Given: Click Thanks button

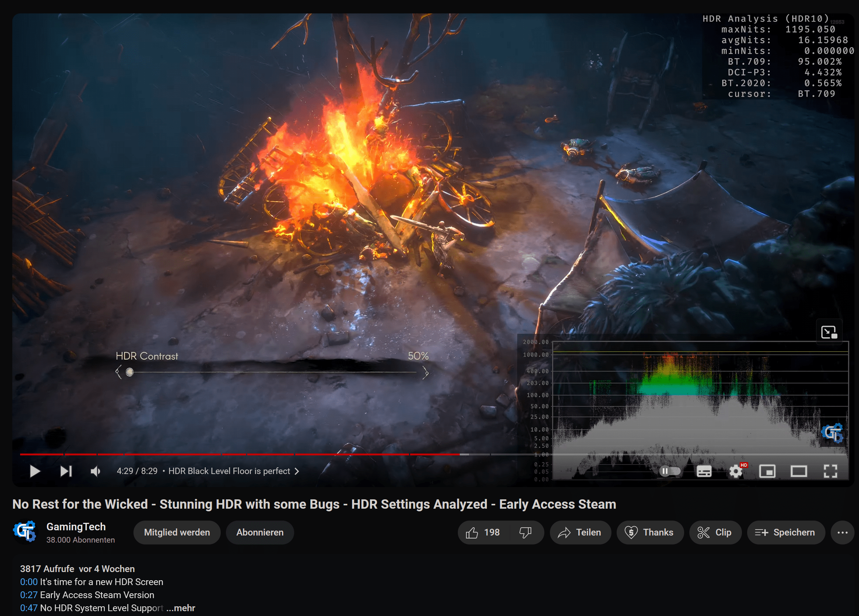Looking at the screenshot, I should (650, 532).
